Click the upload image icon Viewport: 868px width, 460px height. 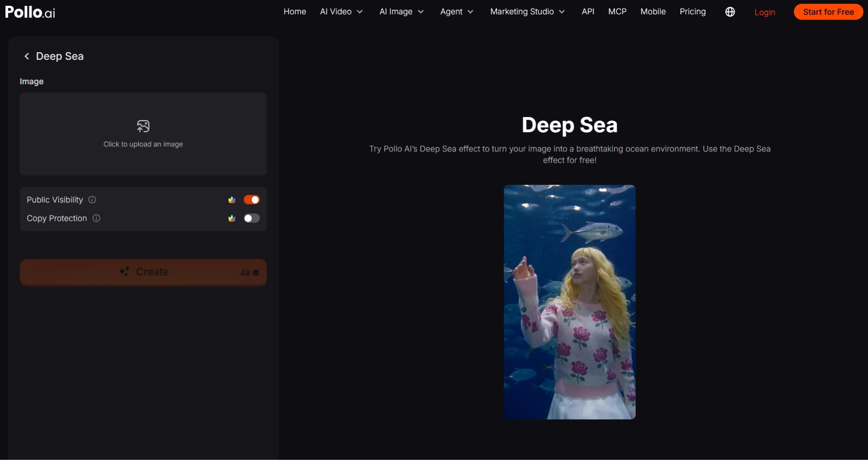point(143,126)
